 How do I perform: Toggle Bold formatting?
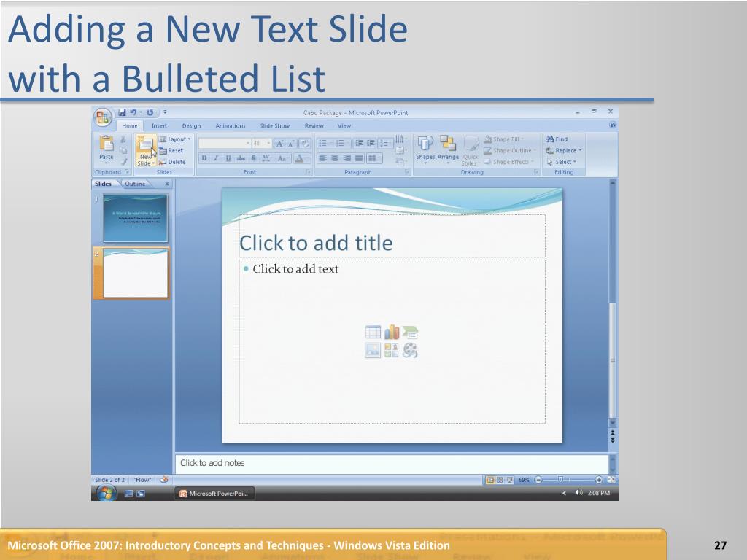click(x=204, y=158)
